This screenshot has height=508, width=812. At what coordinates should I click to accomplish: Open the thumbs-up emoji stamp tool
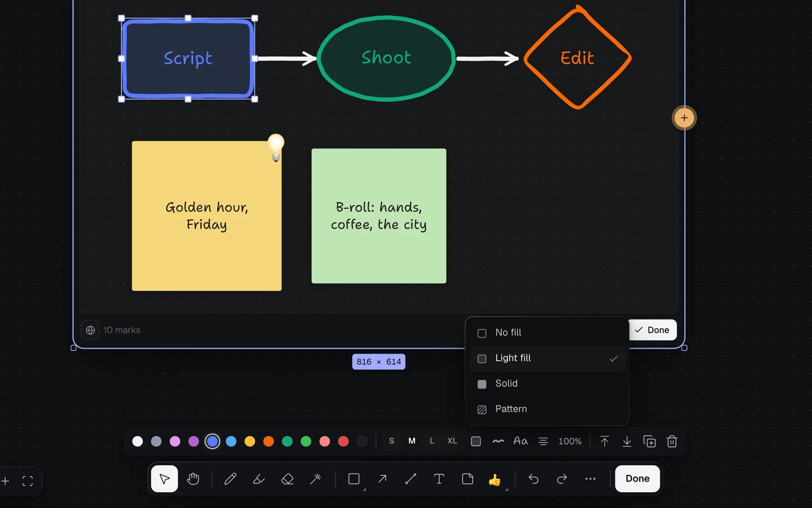(x=494, y=479)
